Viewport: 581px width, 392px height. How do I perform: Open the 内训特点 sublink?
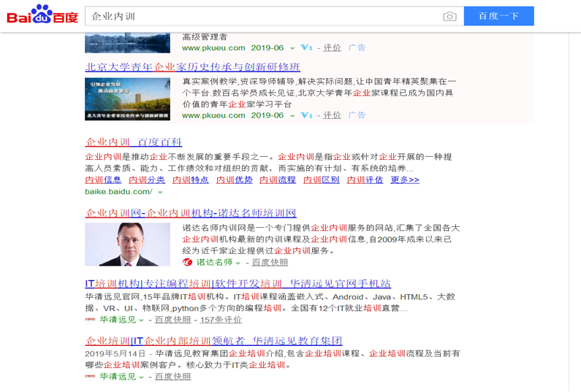tap(191, 180)
